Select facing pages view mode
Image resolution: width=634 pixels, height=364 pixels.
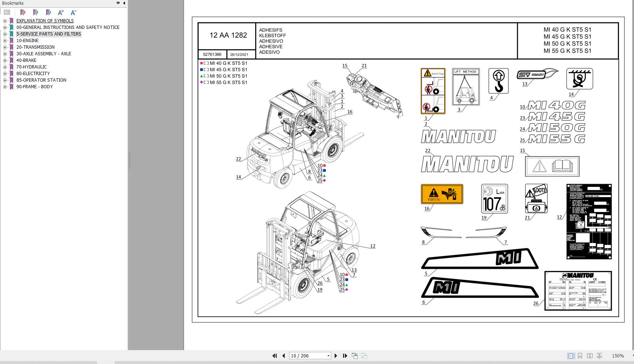[x=590, y=356]
